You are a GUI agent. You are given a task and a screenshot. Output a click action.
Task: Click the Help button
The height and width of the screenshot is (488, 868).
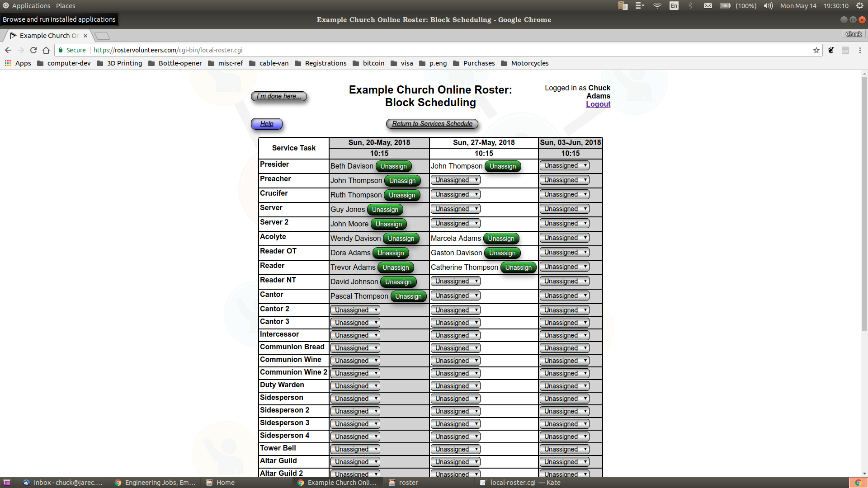tap(267, 123)
